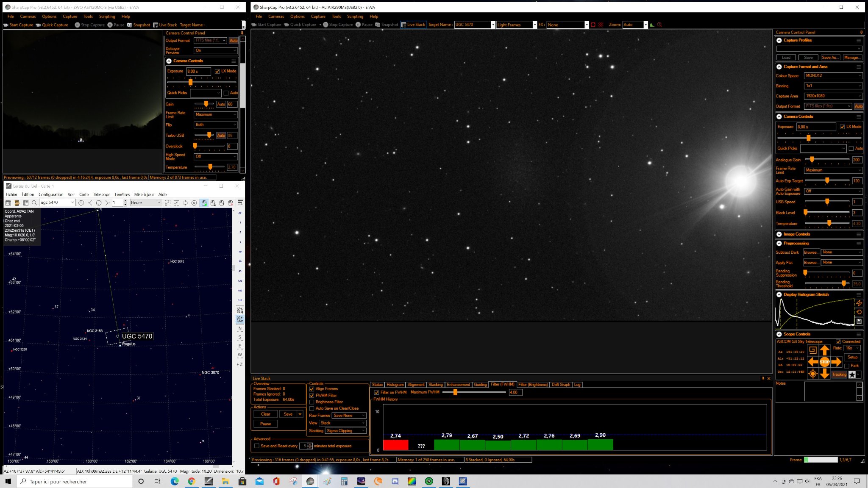The image size is (868, 488).
Task: Toggle the Align Frames checkbox
Action: pos(312,389)
